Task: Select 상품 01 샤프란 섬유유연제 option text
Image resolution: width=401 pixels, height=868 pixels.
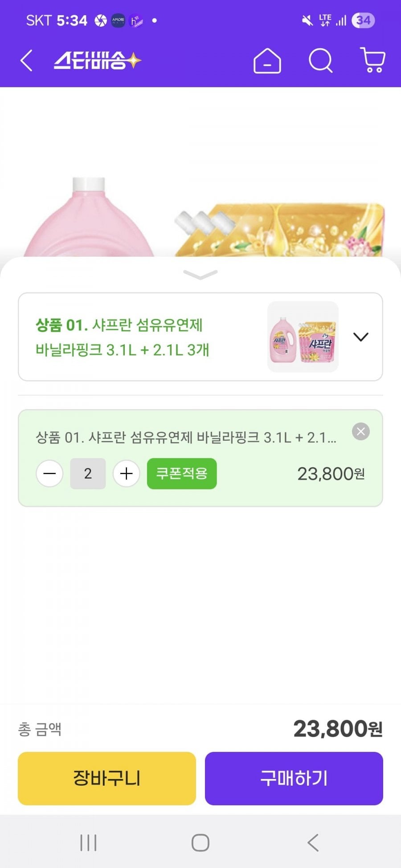Action: (x=123, y=337)
